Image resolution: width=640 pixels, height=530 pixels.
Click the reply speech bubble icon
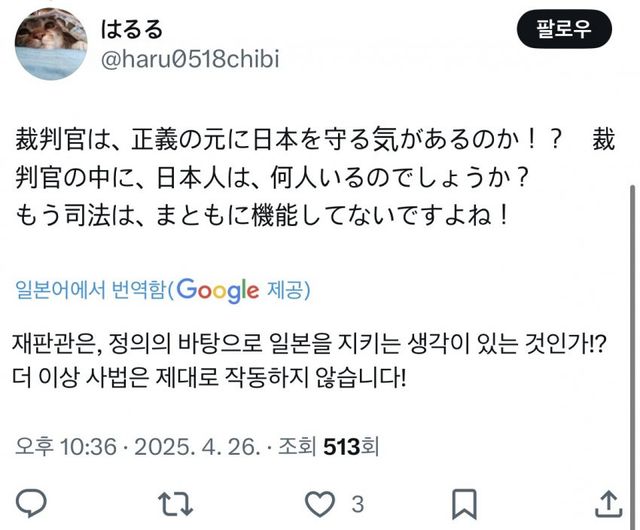(33, 501)
